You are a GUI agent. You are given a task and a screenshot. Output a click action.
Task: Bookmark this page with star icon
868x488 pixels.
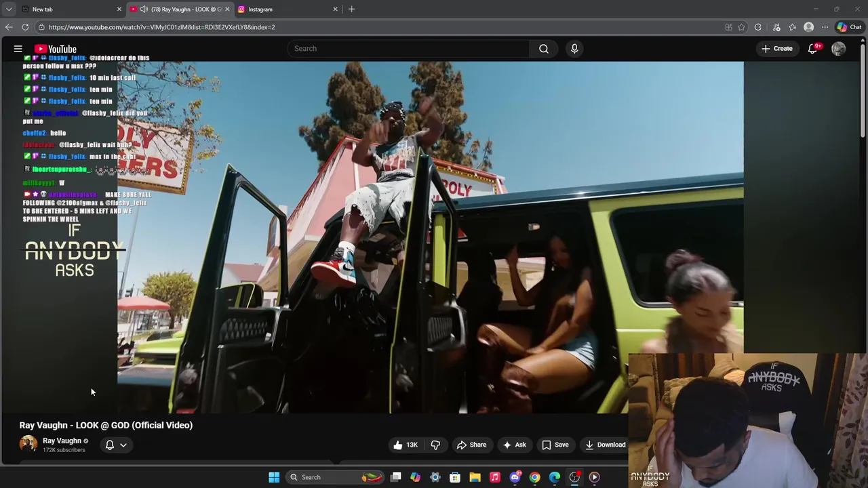[741, 27]
